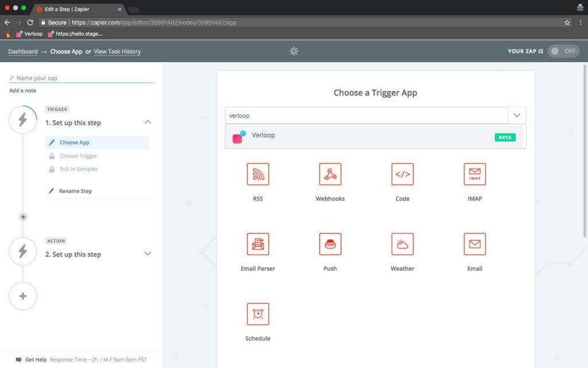Click the 1. Set up this step title

(x=73, y=122)
